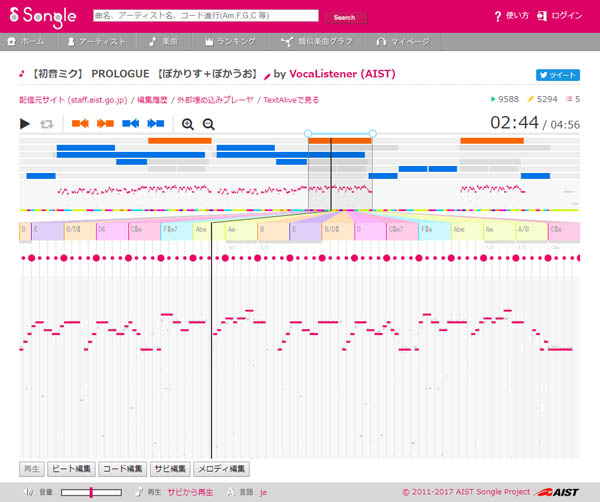Zoom in on the timeline

[187, 124]
